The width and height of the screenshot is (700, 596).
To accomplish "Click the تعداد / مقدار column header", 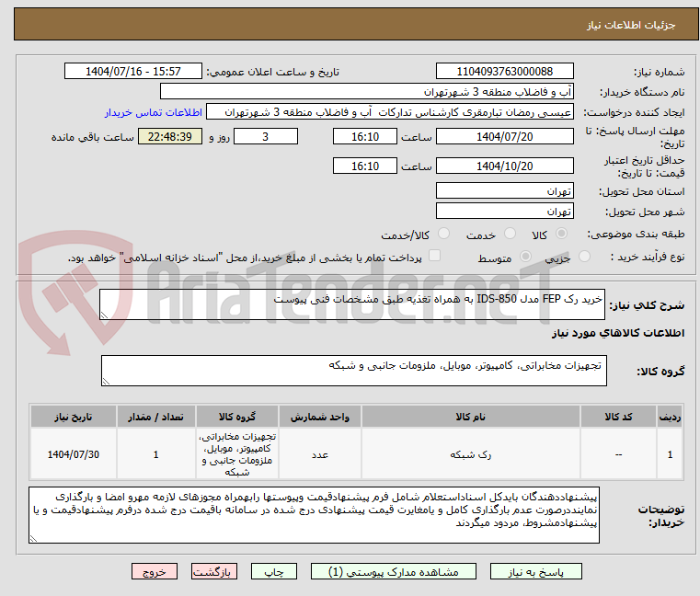I will [x=155, y=417].
